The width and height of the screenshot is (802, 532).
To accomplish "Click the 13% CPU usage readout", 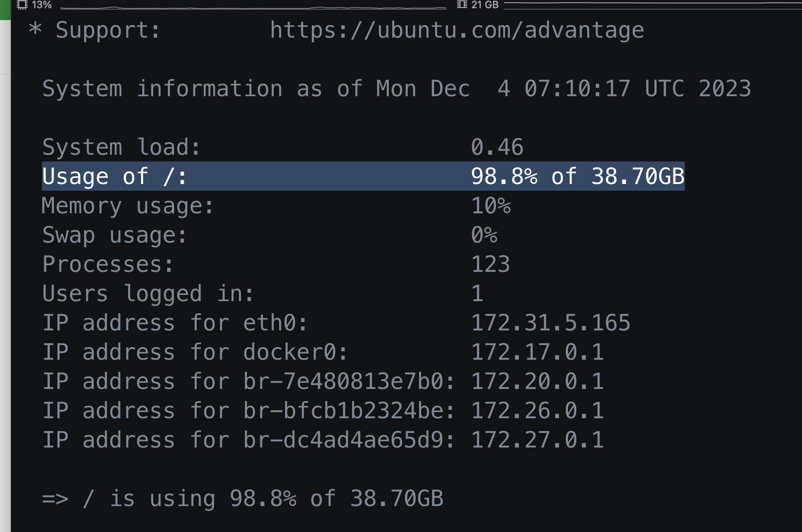I will (x=41, y=5).
